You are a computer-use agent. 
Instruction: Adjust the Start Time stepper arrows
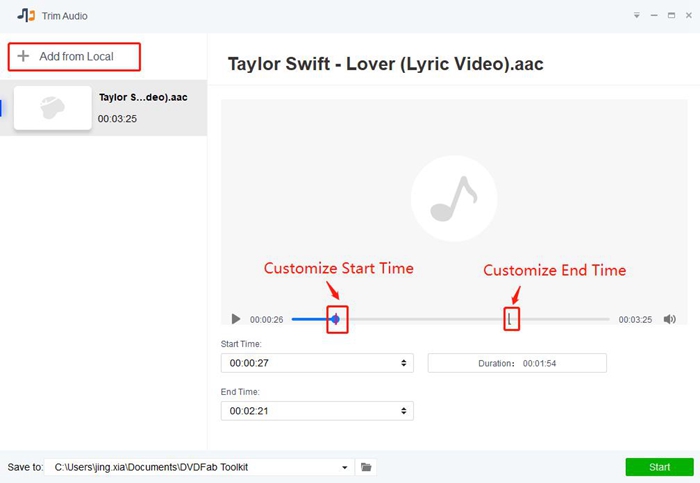pyautogui.click(x=404, y=363)
